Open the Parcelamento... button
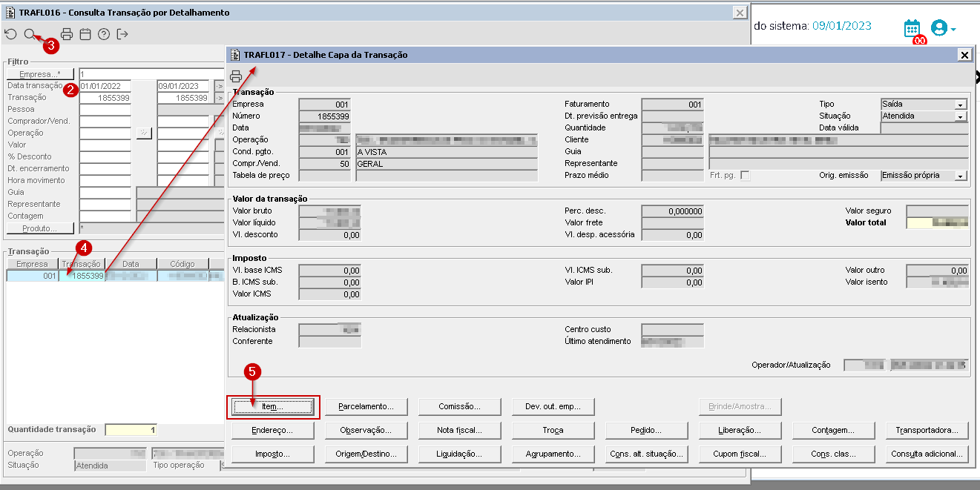 (x=366, y=407)
